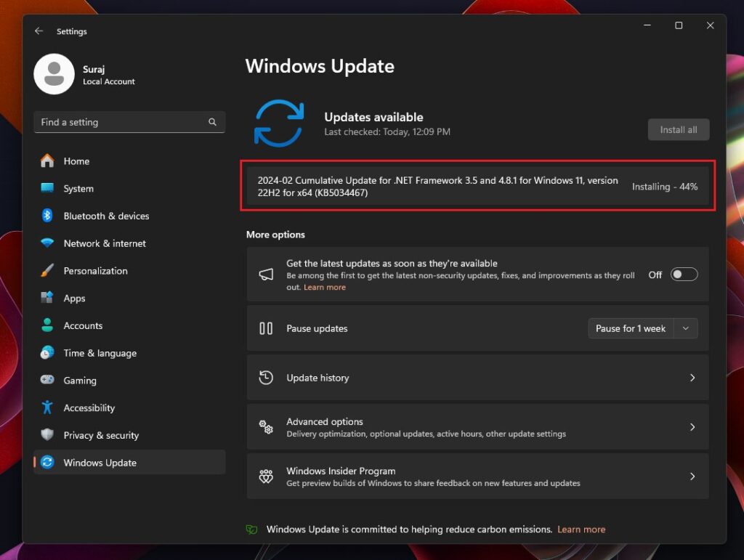This screenshot has width=744, height=560.
Task: Open Learn more link under latest updates
Action: point(325,287)
